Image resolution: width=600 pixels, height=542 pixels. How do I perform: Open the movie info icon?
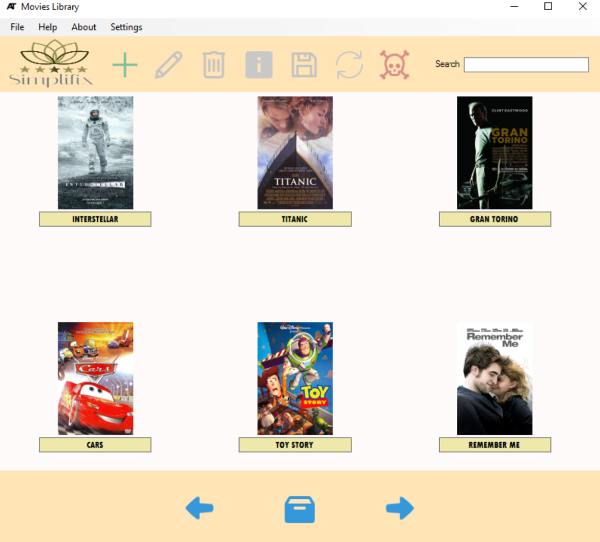pos(259,65)
